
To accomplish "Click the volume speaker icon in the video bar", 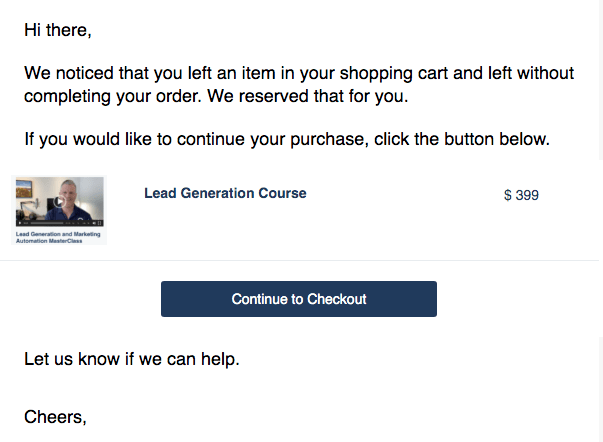I will [x=94, y=223].
